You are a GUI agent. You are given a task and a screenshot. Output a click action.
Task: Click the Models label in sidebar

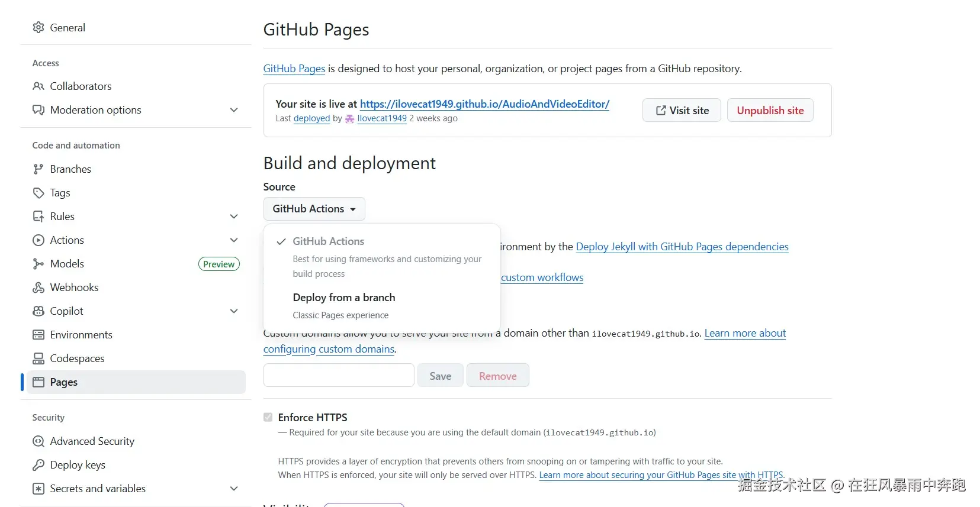[x=67, y=264]
